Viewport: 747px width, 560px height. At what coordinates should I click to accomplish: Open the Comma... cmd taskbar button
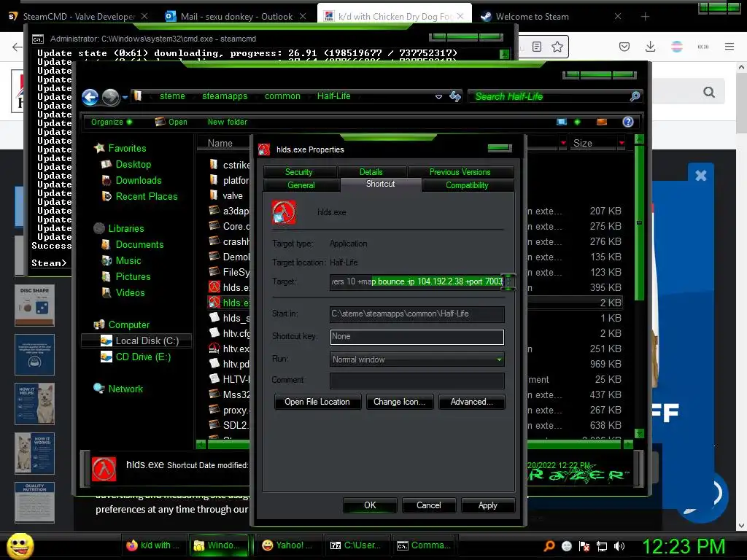[424, 545]
